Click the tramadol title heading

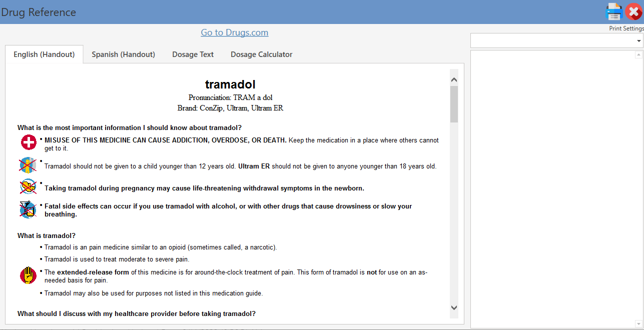pyautogui.click(x=230, y=84)
